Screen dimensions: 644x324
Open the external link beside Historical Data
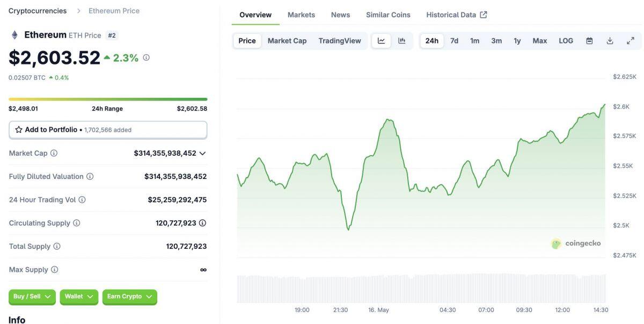tap(484, 14)
